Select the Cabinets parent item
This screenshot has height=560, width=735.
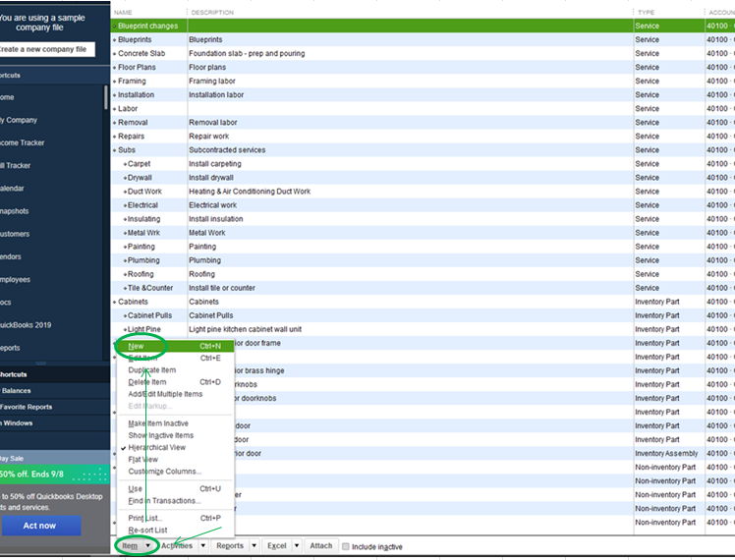tap(133, 302)
